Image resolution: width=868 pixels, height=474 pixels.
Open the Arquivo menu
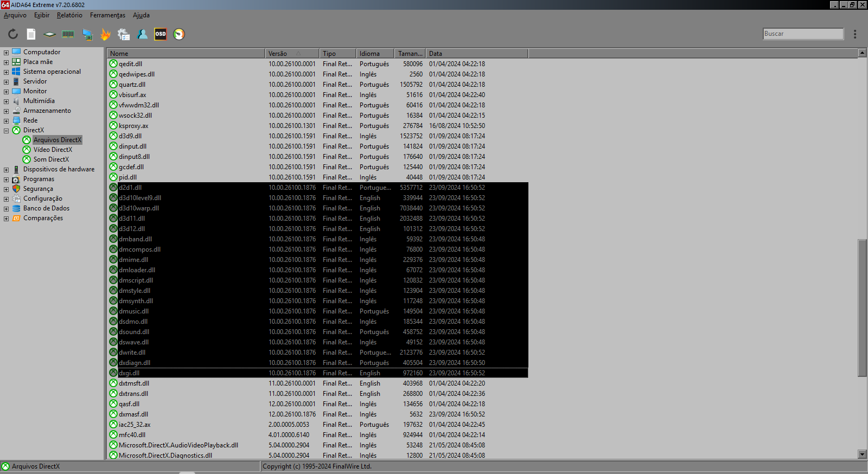pos(15,15)
